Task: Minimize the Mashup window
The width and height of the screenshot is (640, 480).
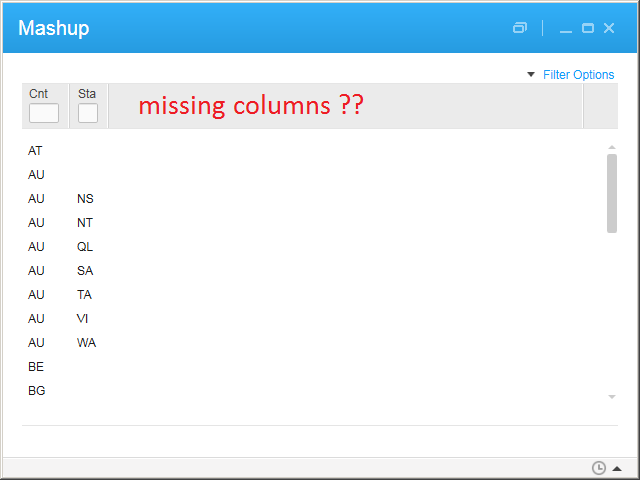Action: 566,29
